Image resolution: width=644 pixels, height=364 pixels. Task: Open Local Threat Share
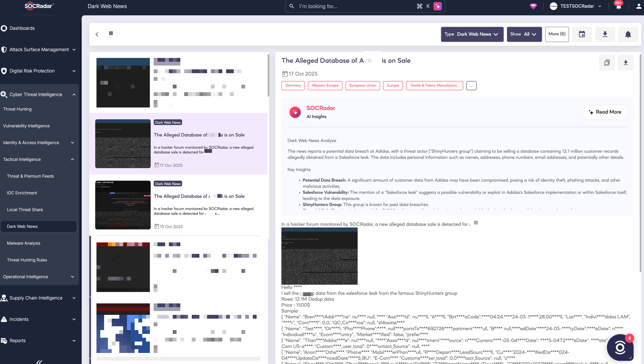pyautogui.click(x=25, y=210)
